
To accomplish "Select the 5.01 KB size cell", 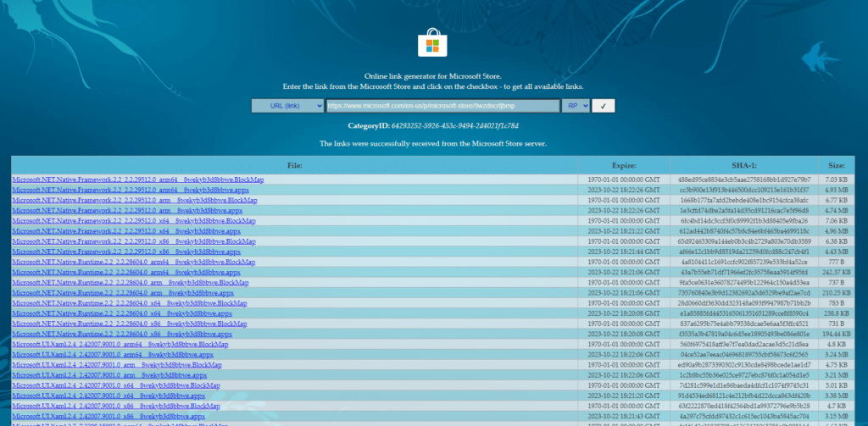I will [837, 385].
